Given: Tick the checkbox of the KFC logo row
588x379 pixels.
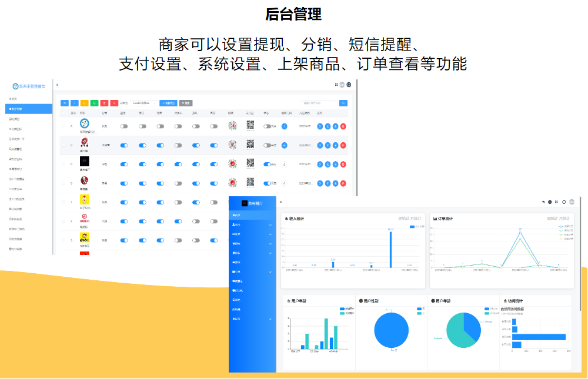Looking at the screenshot, I should [63, 183].
